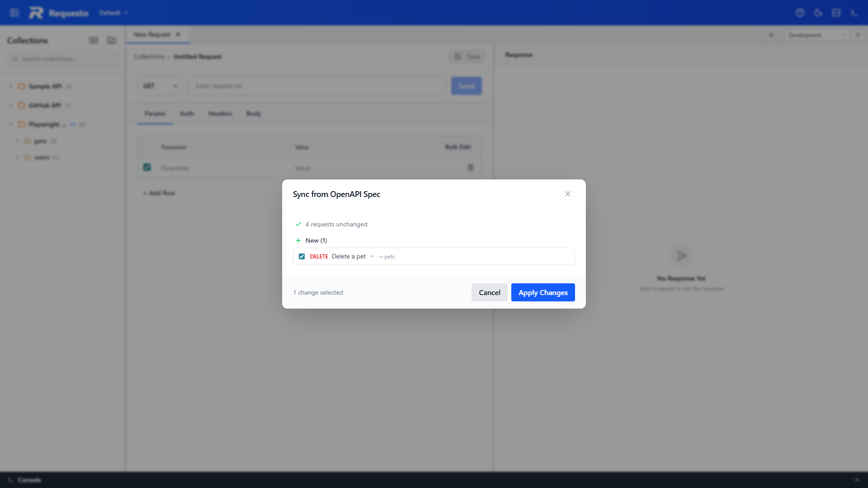
Task: Open the history icon in the top bar
Action: (801, 13)
